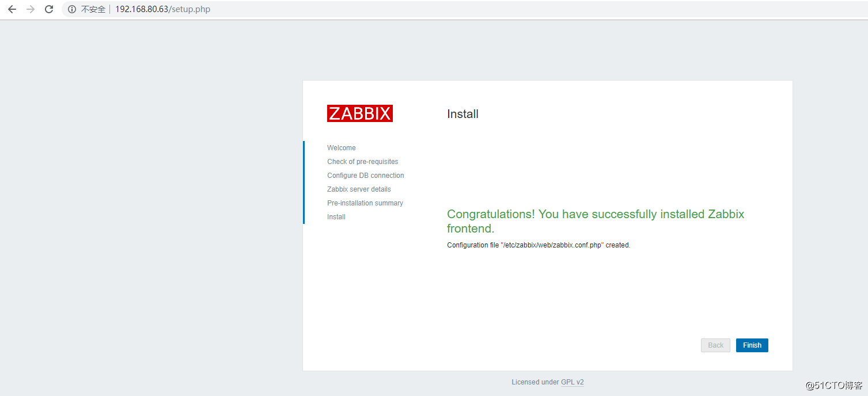
Task: Click the browser back arrow
Action: click(12, 9)
